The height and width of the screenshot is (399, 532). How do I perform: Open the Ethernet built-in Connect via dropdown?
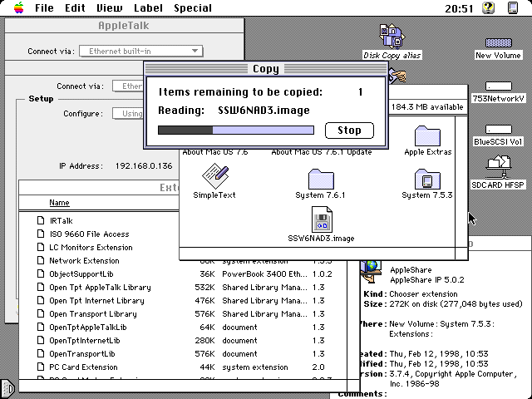[x=141, y=52]
